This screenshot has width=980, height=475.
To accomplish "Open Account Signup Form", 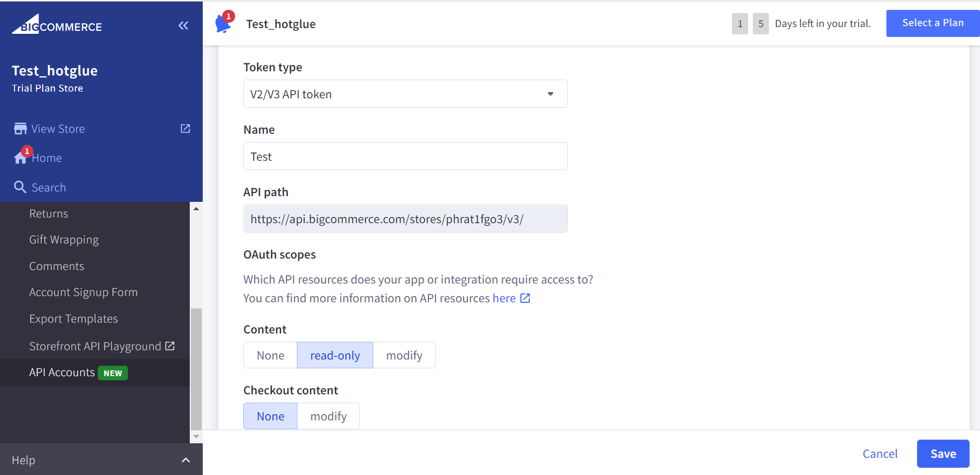I will coord(83,292).
